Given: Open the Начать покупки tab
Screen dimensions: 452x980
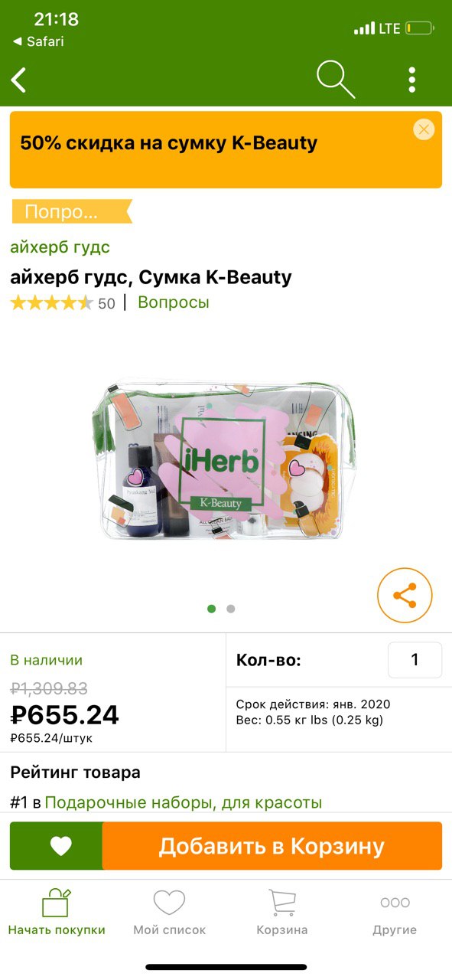Looking at the screenshot, I should [x=57, y=912].
